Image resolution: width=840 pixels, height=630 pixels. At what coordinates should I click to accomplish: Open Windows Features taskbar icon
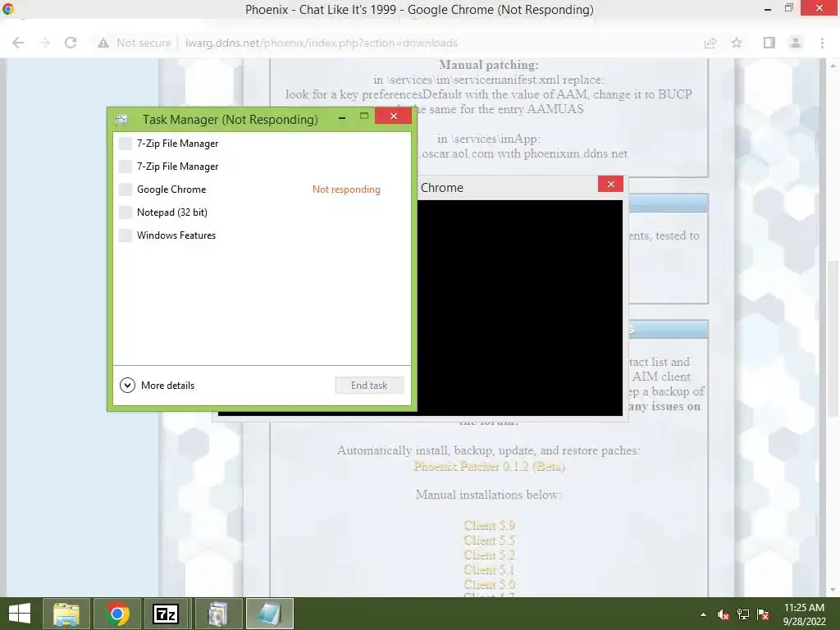coord(218,614)
